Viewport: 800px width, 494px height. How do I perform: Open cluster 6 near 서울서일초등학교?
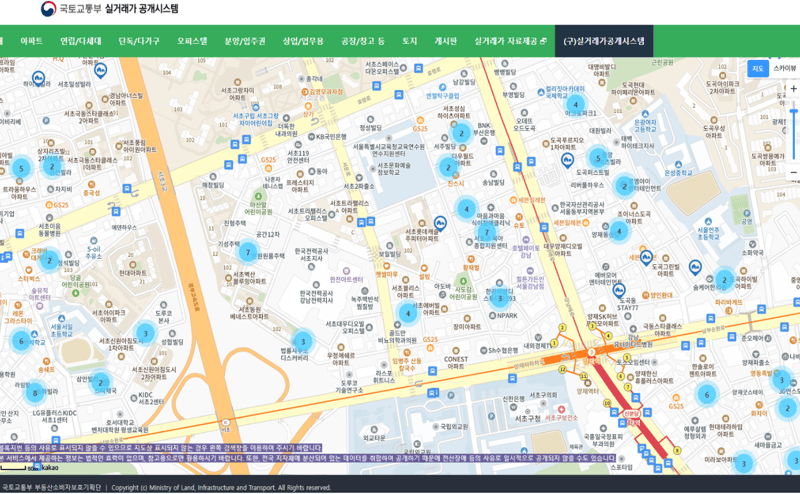click(x=21, y=341)
